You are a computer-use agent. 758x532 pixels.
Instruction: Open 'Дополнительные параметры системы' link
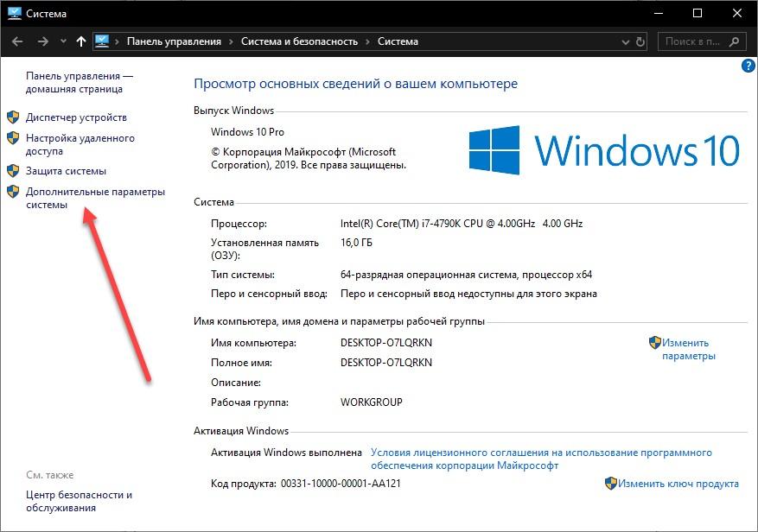[x=95, y=198]
